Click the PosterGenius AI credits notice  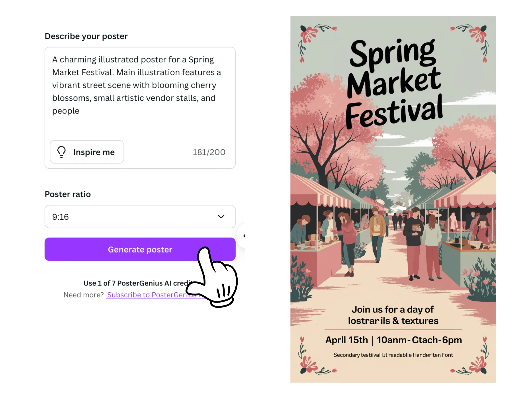point(138,283)
